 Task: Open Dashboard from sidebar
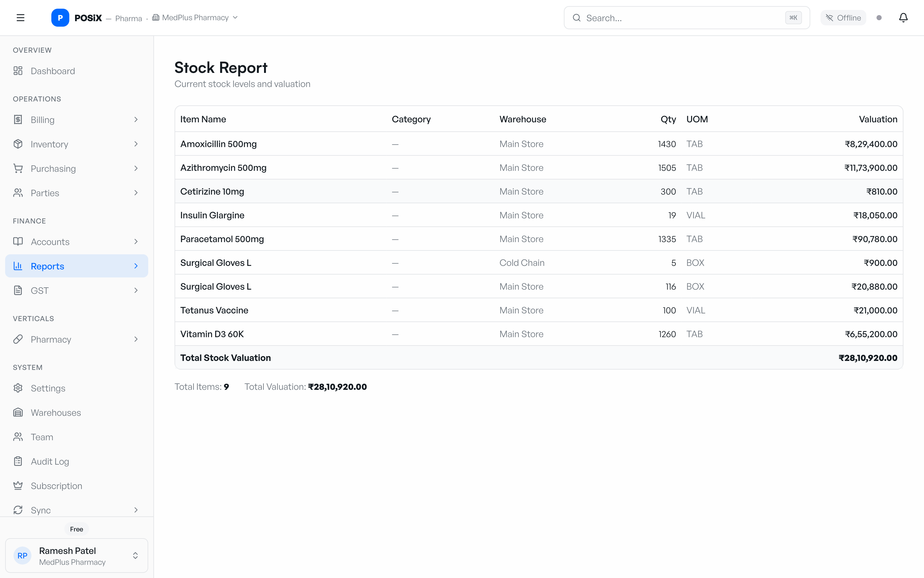pyautogui.click(x=76, y=71)
